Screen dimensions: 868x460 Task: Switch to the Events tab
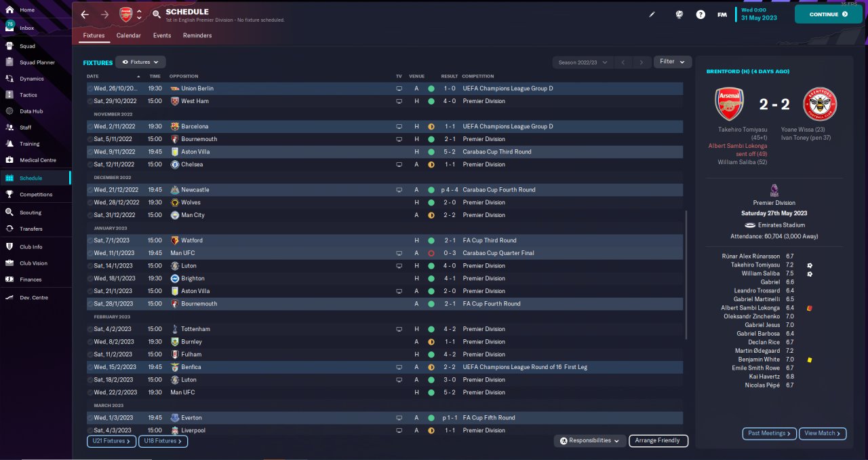[162, 35]
